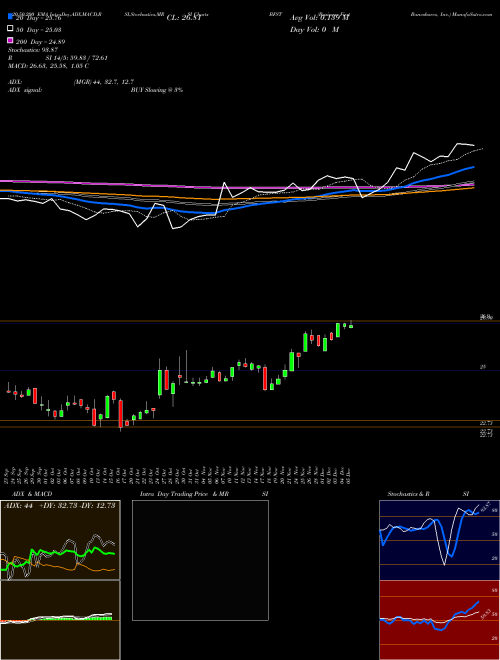Screen dimensions: 500x660
Task: Click the blue 20 Day legend swatch
Action: (11, 17)
